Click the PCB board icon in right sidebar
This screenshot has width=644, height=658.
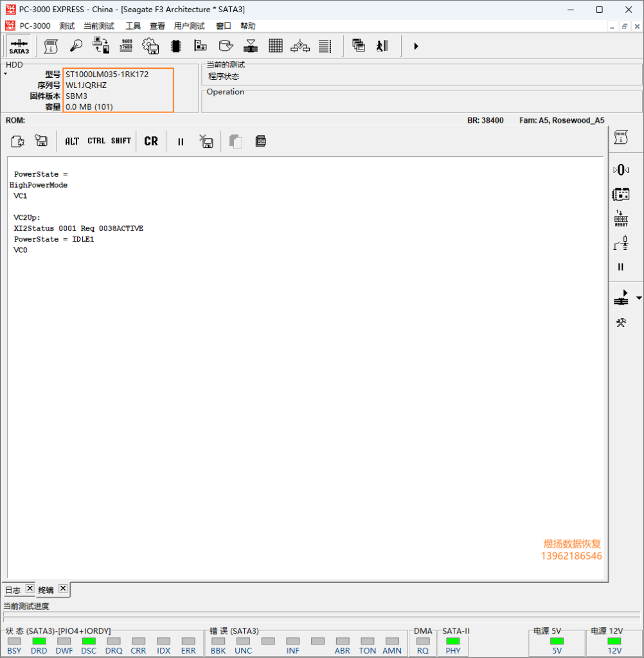pyautogui.click(x=621, y=194)
